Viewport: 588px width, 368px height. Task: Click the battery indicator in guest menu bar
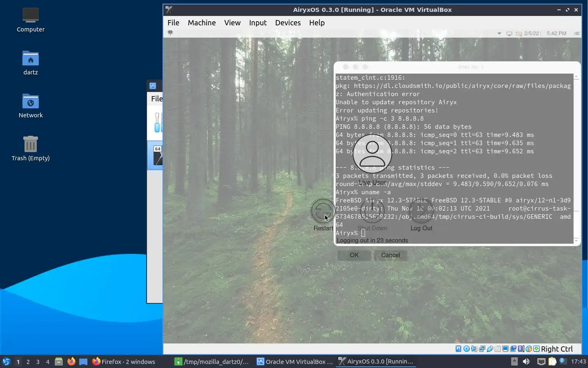pyautogui.click(x=519, y=34)
